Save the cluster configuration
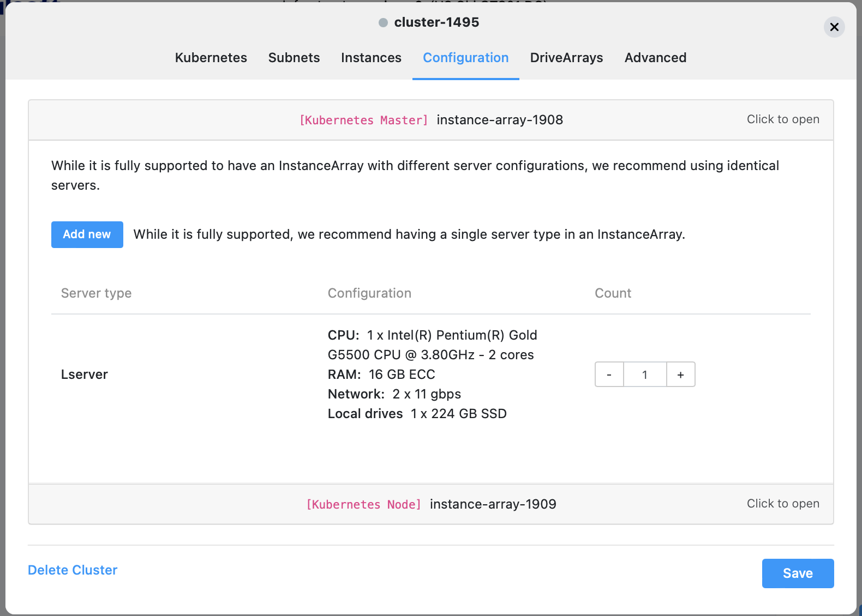Image resolution: width=862 pixels, height=616 pixels. coord(797,573)
